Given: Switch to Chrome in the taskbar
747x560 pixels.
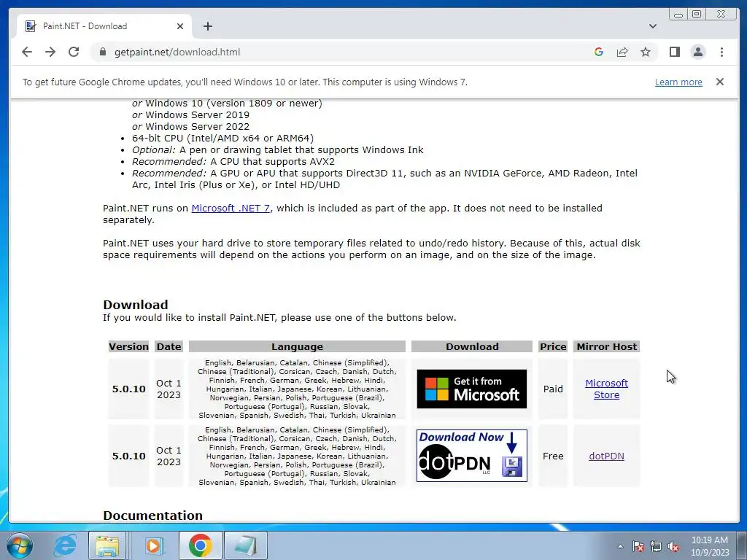Looking at the screenshot, I should (200, 545).
